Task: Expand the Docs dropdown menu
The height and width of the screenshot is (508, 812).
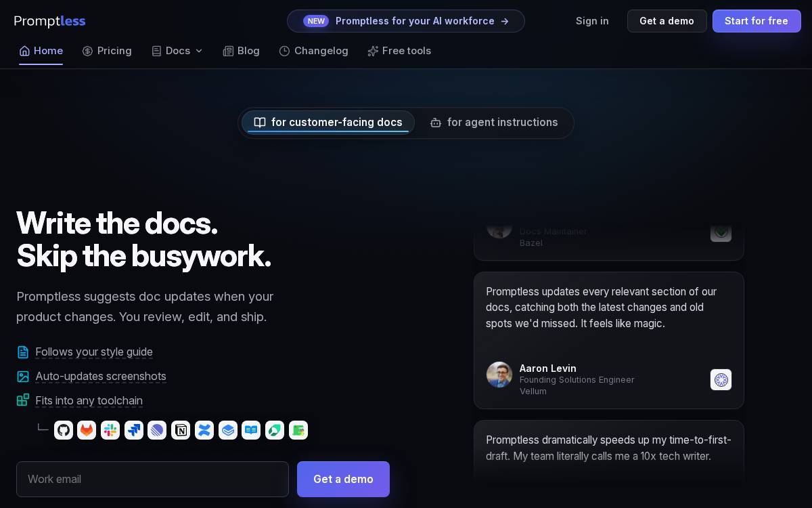Action: [x=177, y=51]
